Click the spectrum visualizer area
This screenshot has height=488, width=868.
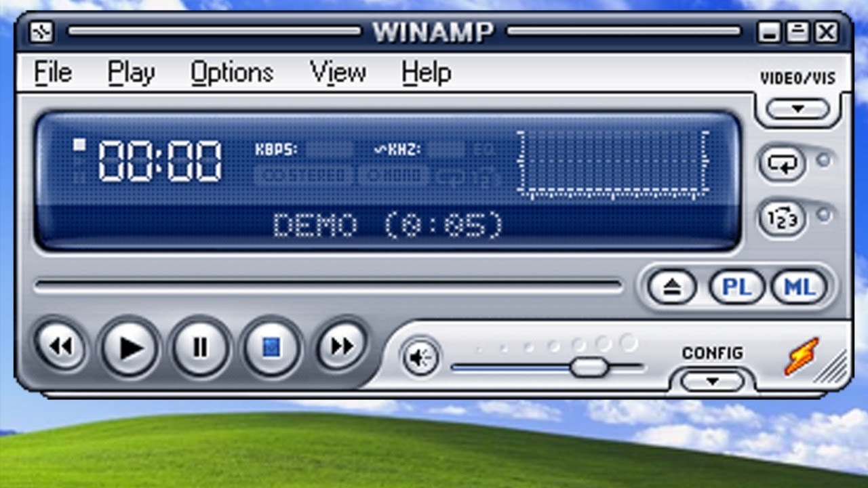pyautogui.click(x=614, y=164)
